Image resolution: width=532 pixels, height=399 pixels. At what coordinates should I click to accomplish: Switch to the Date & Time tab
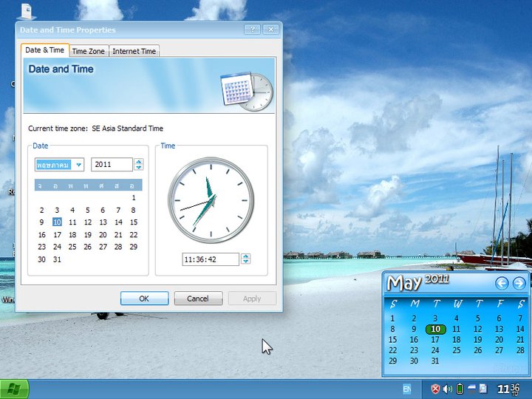45,50
